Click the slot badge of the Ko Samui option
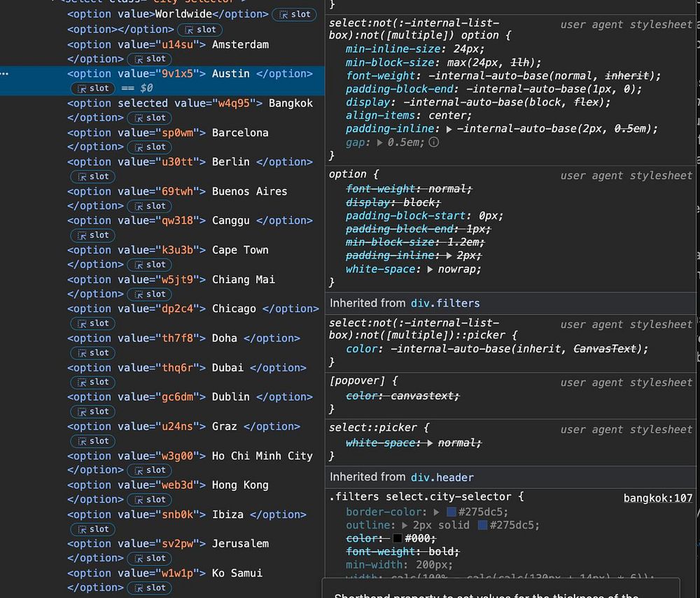Image resolution: width=700 pixels, height=598 pixels. (150, 588)
